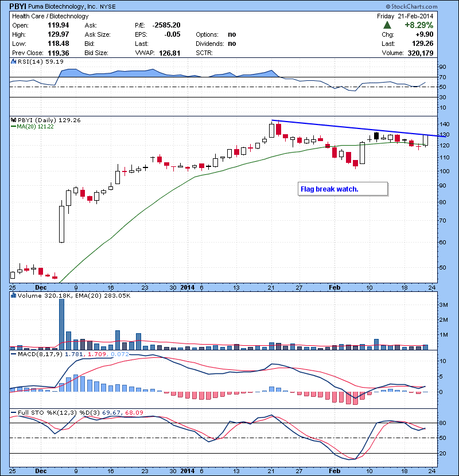Click the Chg value +9.90
Screen dimensions: 459x476
tap(425, 34)
